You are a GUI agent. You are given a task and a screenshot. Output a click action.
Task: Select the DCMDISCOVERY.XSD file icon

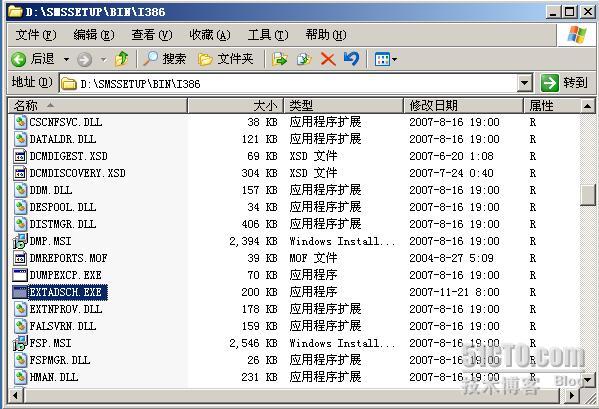tap(20, 173)
